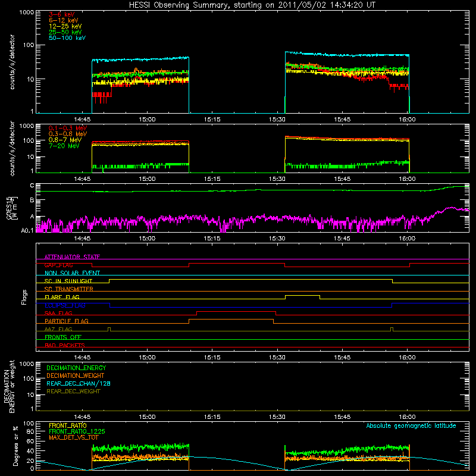Click the REAR_DEC_CHAN/128 legend entry
Image resolution: width=476 pixels, height=476 pixels.
click(x=79, y=383)
